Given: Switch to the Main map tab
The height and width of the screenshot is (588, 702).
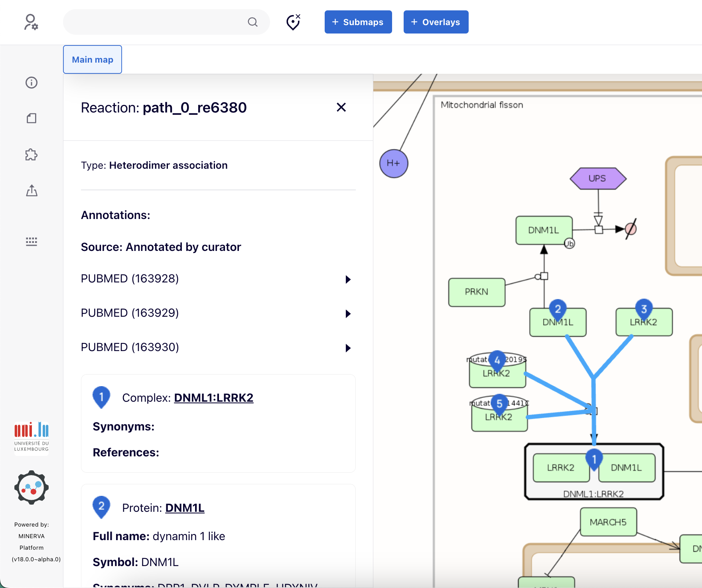Looking at the screenshot, I should point(93,59).
